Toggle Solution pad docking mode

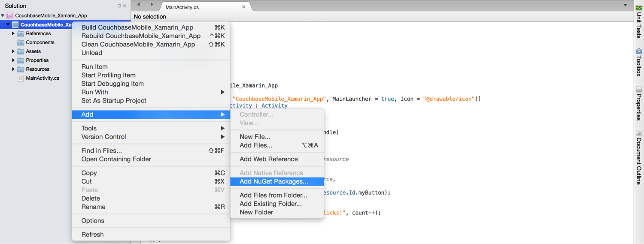pyautogui.click(x=119, y=6)
